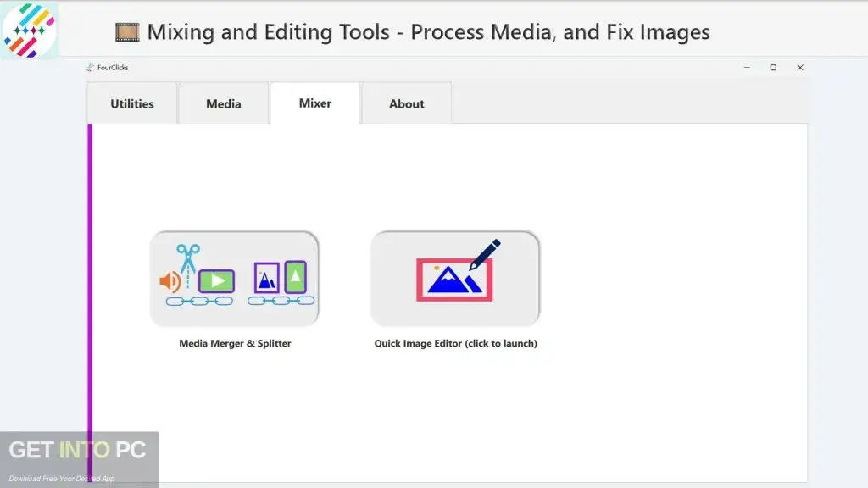The width and height of the screenshot is (868, 488).
Task: Click the orange speaker icon
Action: [170, 281]
